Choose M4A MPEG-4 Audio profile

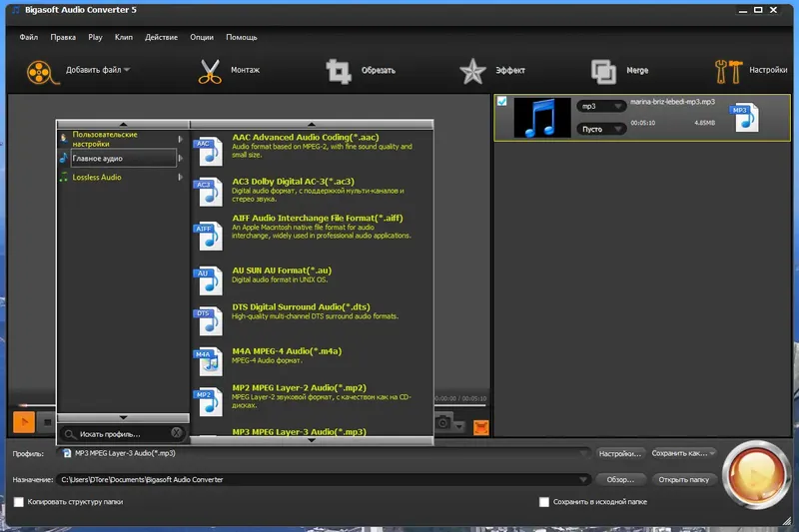tap(313, 360)
